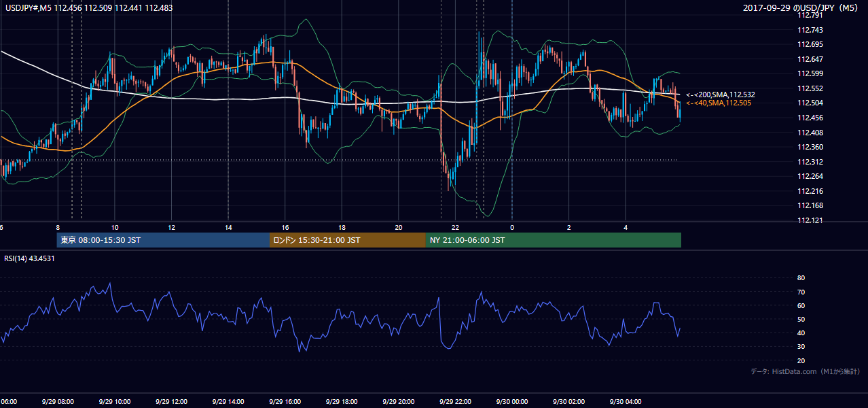Select the Tokyo 08:00-15:30 JST session bar

click(163, 240)
